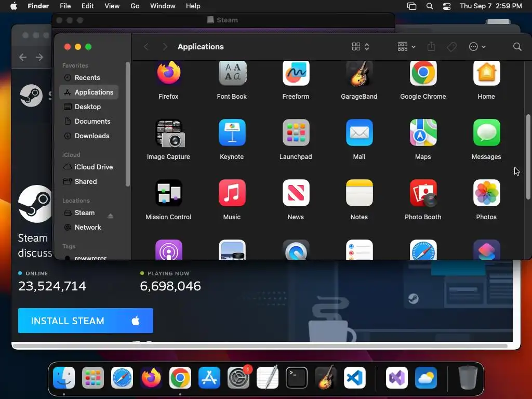Open Finder from the Dock

64,378
